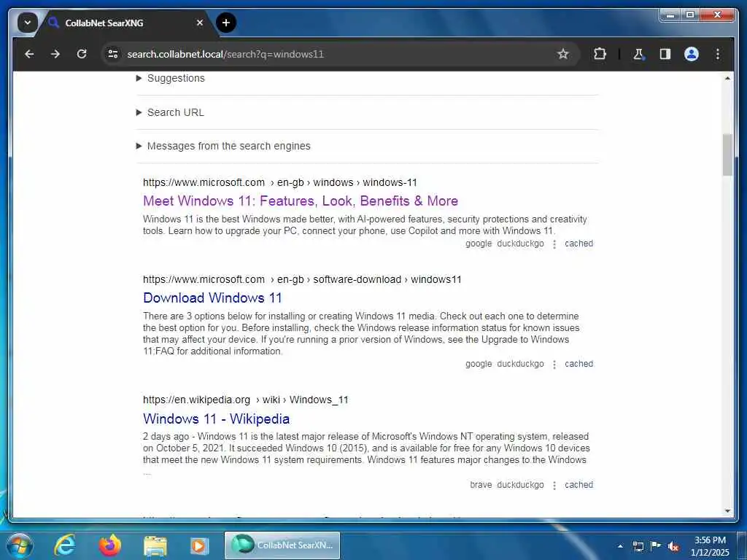Open the Windows Start menu
Viewport: 747px width, 560px height.
coord(20,545)
